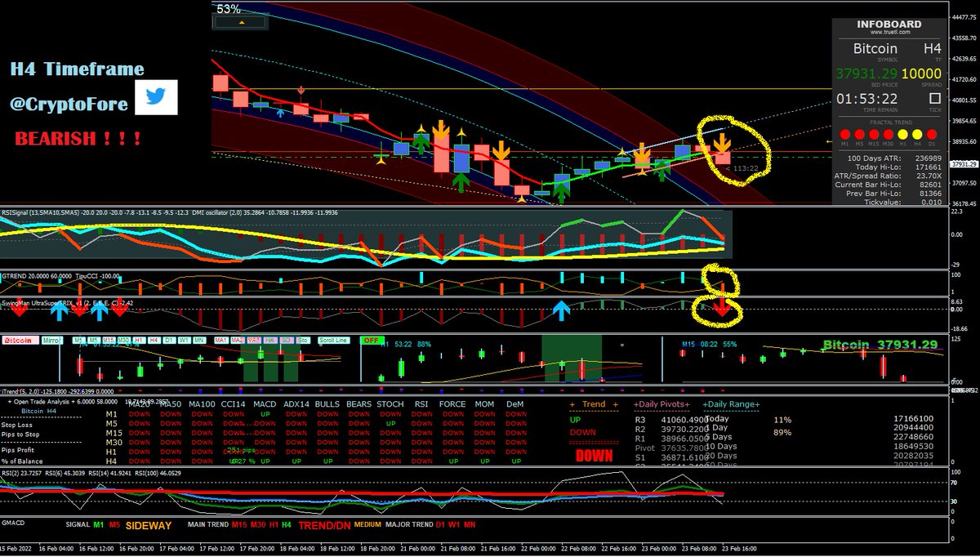
Task: Toggle the MA1 overlay button
Action: [x=221, y=340]
